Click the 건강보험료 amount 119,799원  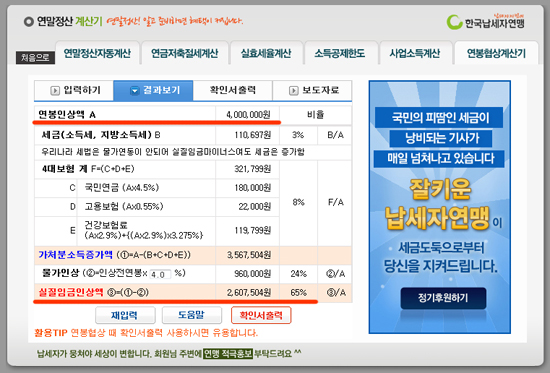[x=253, y=230]
